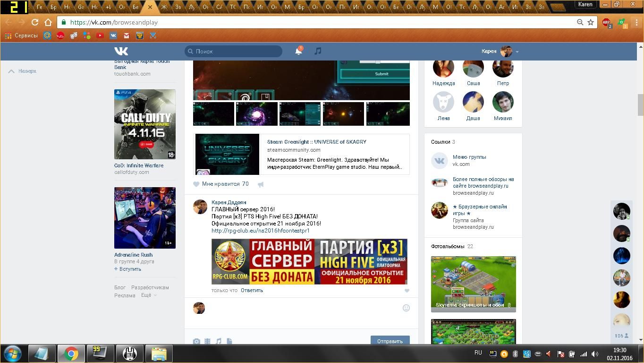Screen dimensions: 644x363
Task: Open Gmail bookmark icon
Action: (127, 35)
